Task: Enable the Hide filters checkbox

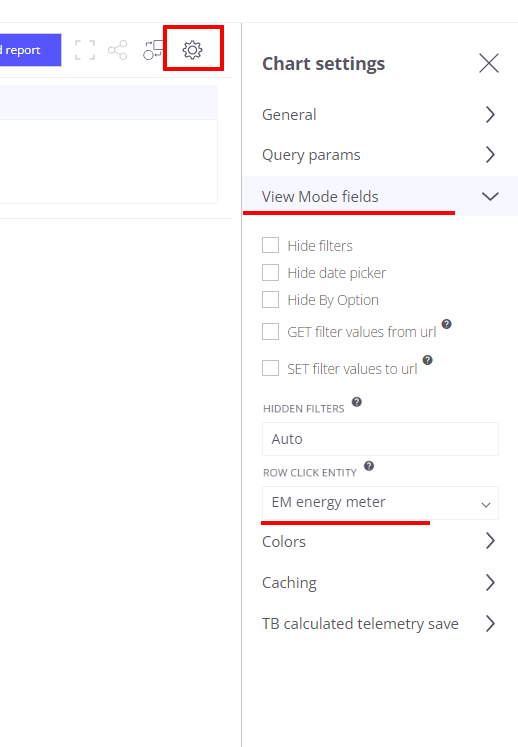Action: coord(270,245)
